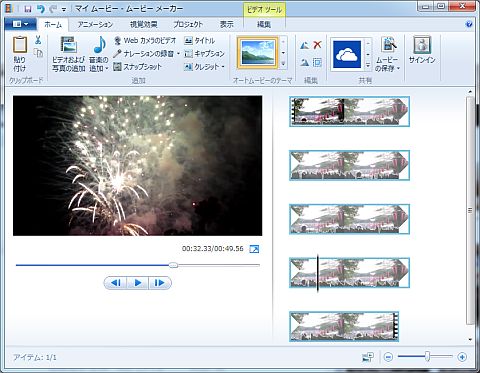Open the Save movie dropdown arrow
Screen dimensions: 480x373
pyautogui.click(x=398, y=69)
